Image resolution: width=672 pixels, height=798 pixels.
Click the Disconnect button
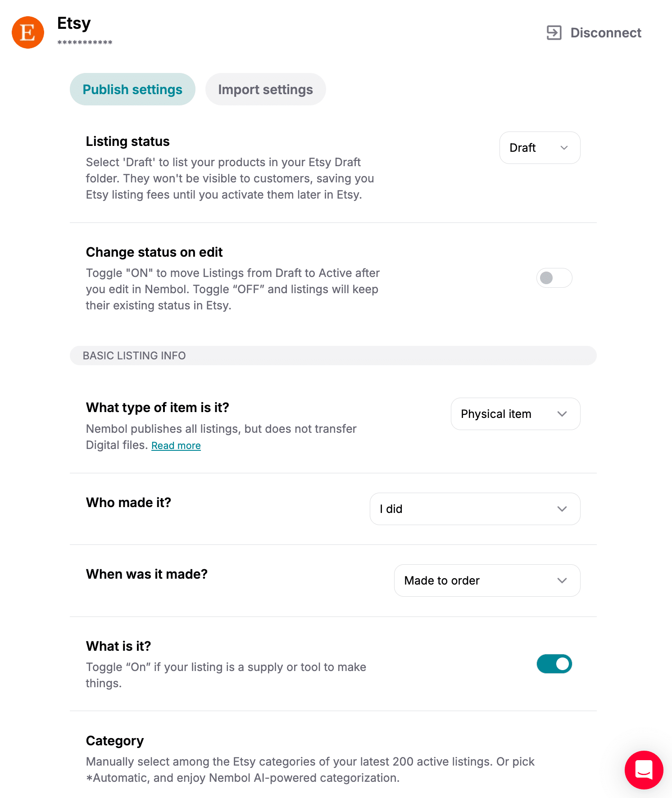coord(605,32)
